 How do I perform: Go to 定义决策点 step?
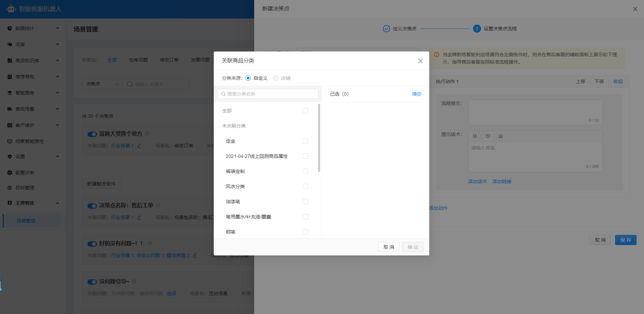click(x=400, y=29)
